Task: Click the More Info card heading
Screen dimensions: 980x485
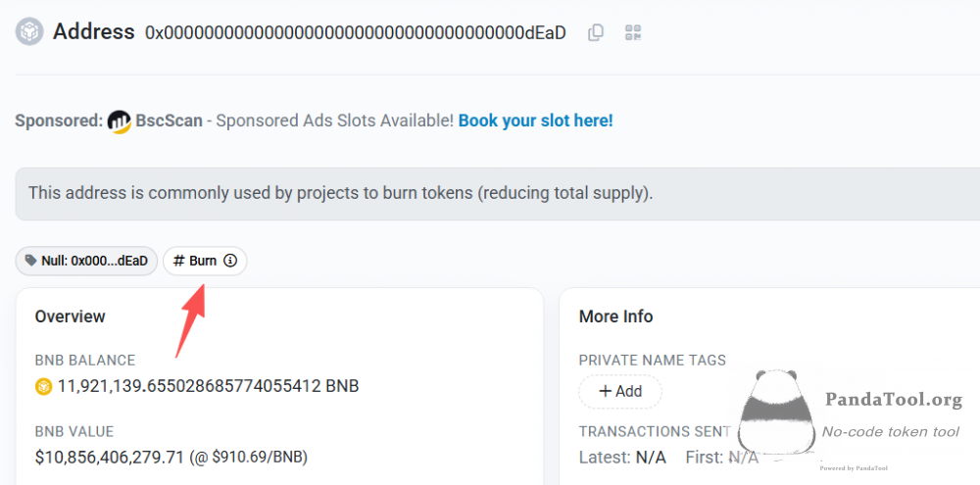Action: pyautogui.click(x=615, y=316)
